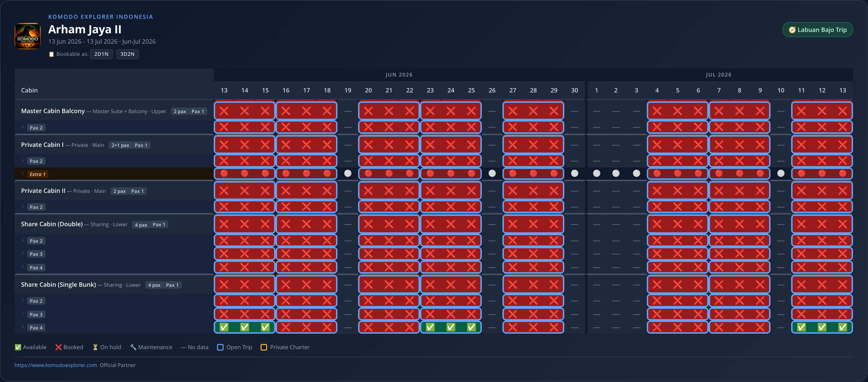Click the date 10 column header in July
Viewport: 868px width, 382px height.
point(781,90)
